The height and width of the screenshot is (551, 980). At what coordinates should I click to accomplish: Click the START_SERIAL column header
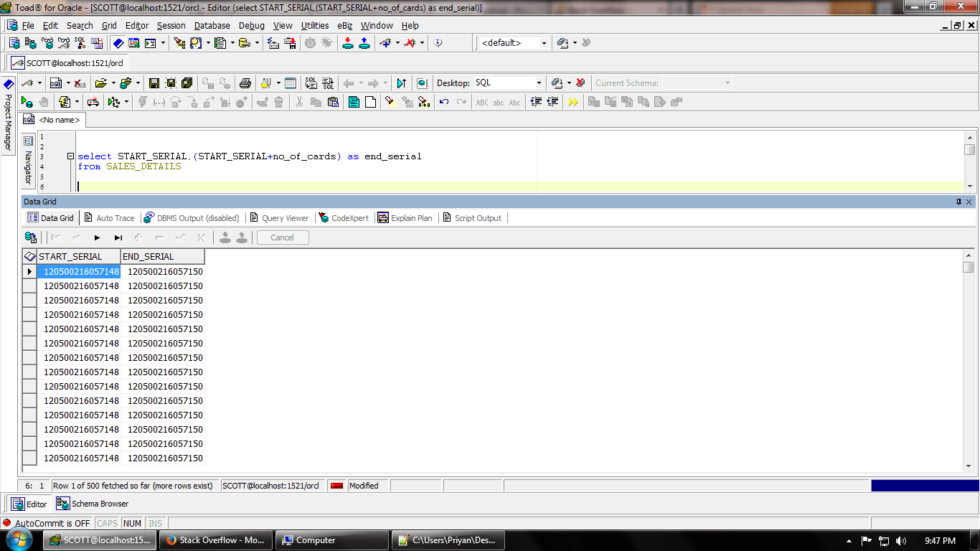click(79, 256)
